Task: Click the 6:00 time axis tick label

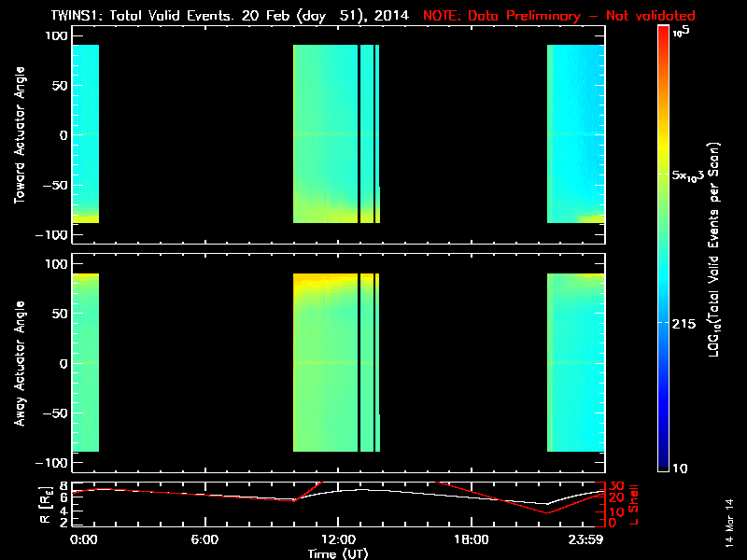Action: [204, 539]
